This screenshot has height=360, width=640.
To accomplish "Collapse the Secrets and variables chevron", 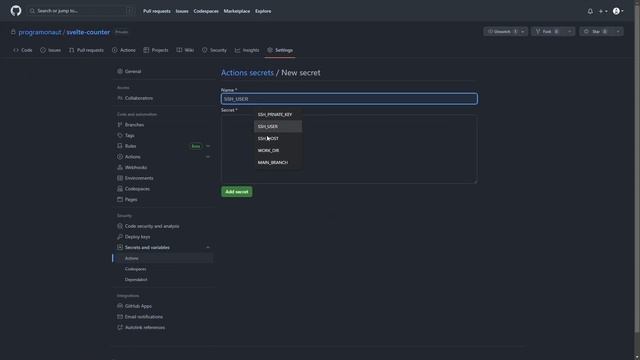I will click(x=208, y=247).
